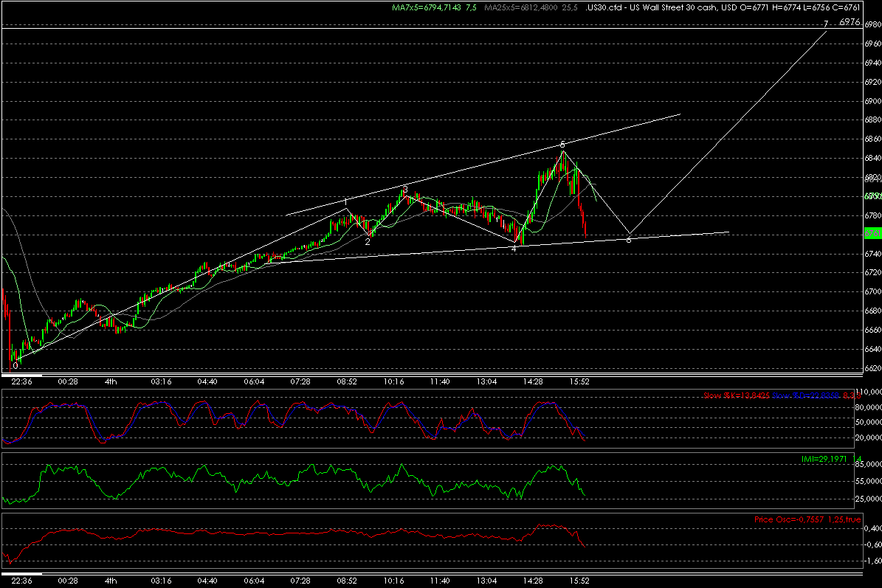The height and width of the screenshot is (588, 882).
Task: Click 15:52 on the main chart time axis
Action: (x=579, y=381)
